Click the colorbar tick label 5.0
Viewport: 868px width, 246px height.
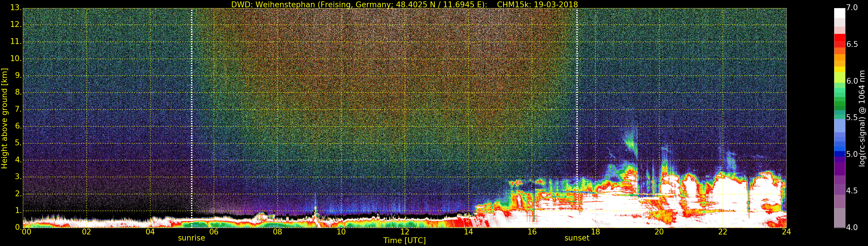tap(852, 154)
